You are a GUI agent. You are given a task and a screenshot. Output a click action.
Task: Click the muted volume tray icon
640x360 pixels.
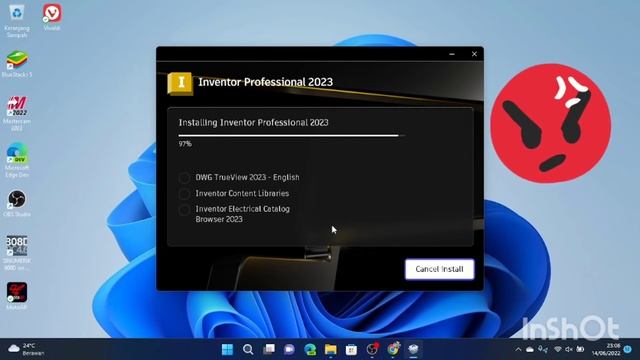tap(569, 350)
